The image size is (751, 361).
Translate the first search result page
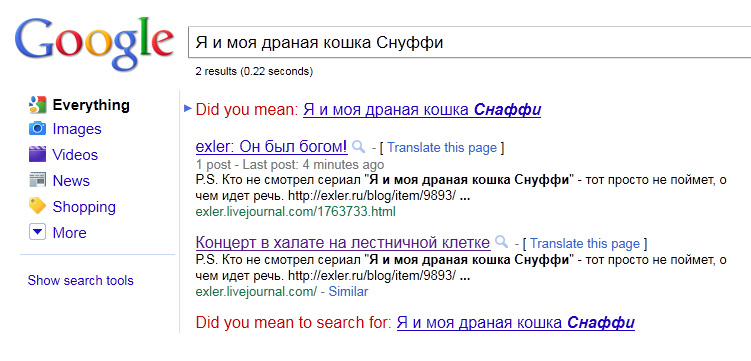[442, 148]
